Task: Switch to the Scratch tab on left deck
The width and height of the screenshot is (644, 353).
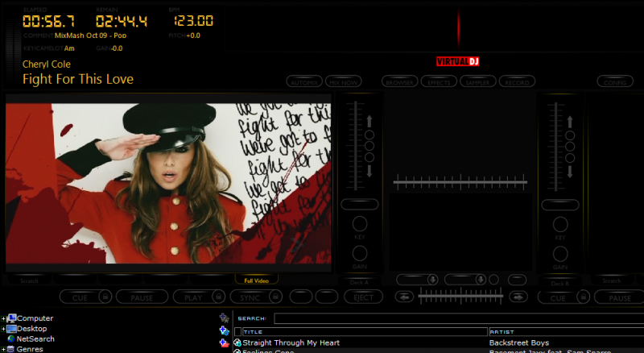Action: [29, 280]
